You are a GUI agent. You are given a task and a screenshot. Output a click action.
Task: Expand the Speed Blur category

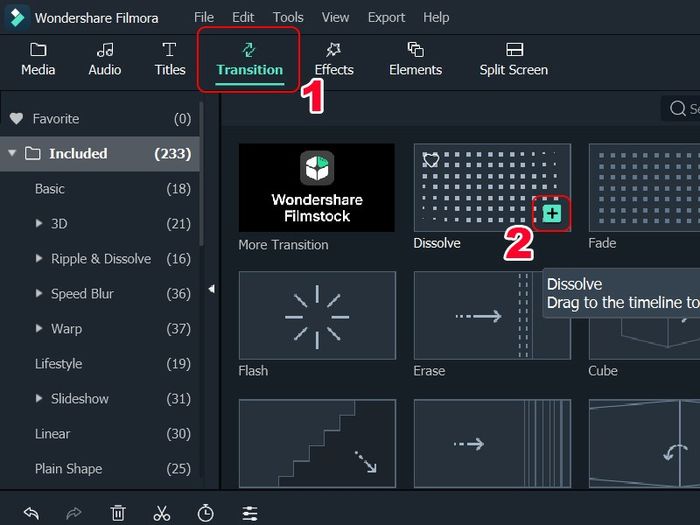[39, 293]
